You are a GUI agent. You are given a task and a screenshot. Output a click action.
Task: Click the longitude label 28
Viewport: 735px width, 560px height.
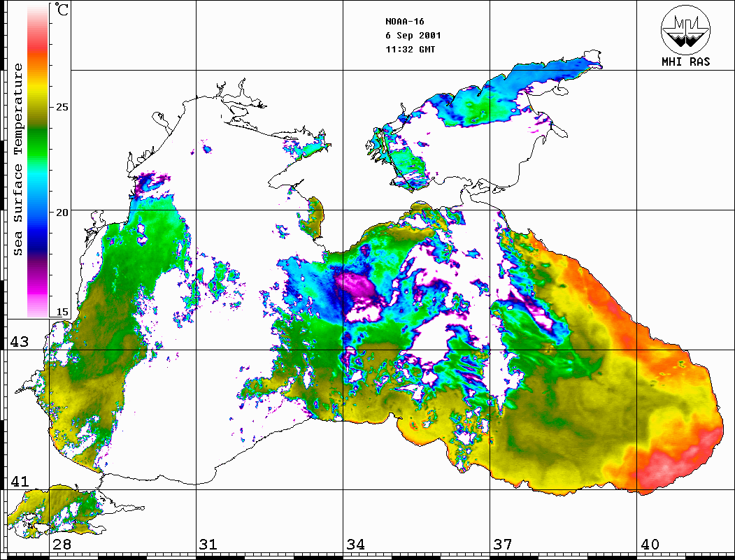point(62,544)
